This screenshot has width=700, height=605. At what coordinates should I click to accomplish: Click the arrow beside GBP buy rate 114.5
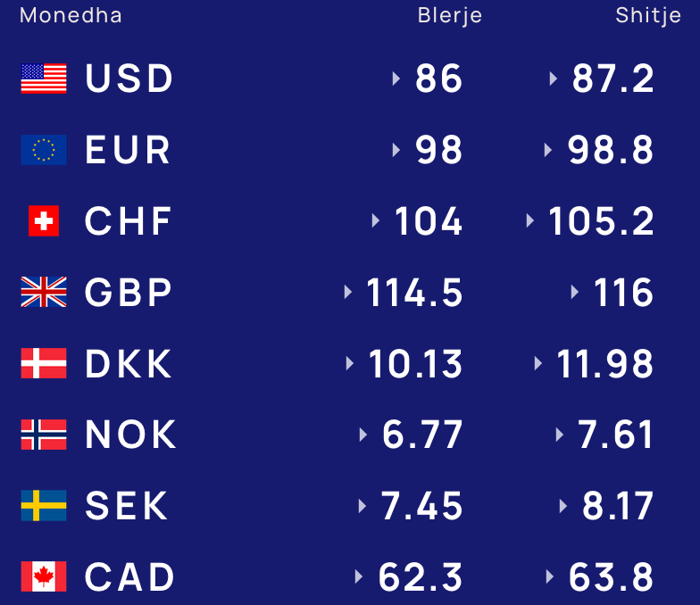tap(348, 292)
